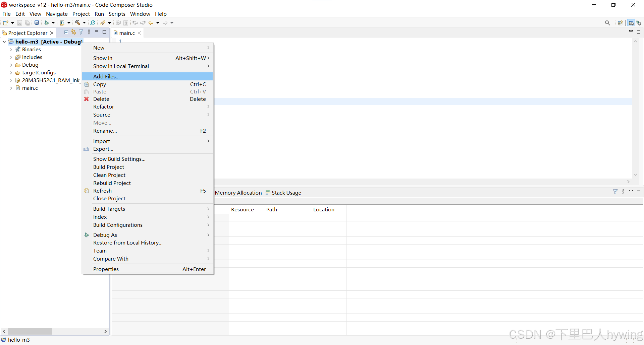Click the pen/annotate toolbar icon
The height and width of the screenshot is (345, 644).
pyautogui.click(x=103, y=23)
